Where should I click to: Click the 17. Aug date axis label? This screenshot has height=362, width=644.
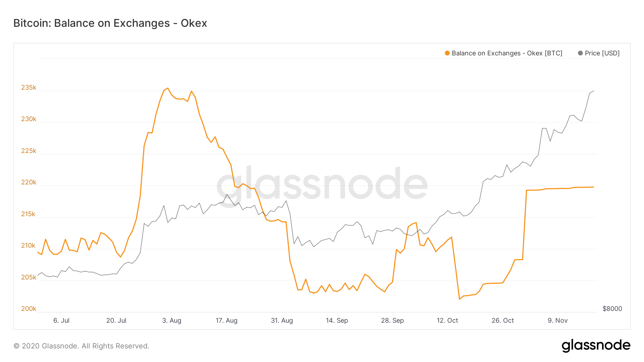point(226,321)
